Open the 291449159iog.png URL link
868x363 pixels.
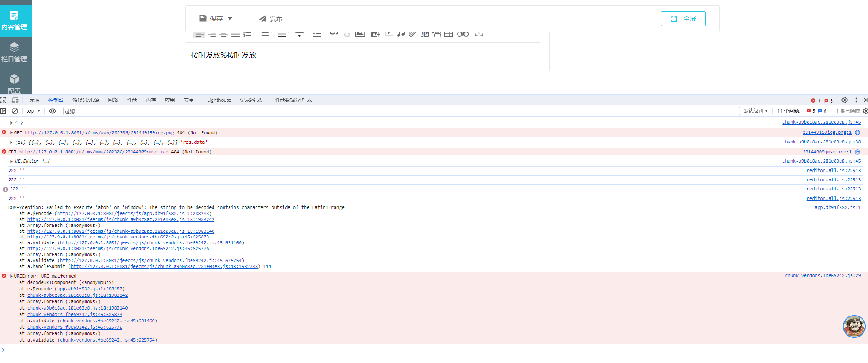(x=99, y=133)
